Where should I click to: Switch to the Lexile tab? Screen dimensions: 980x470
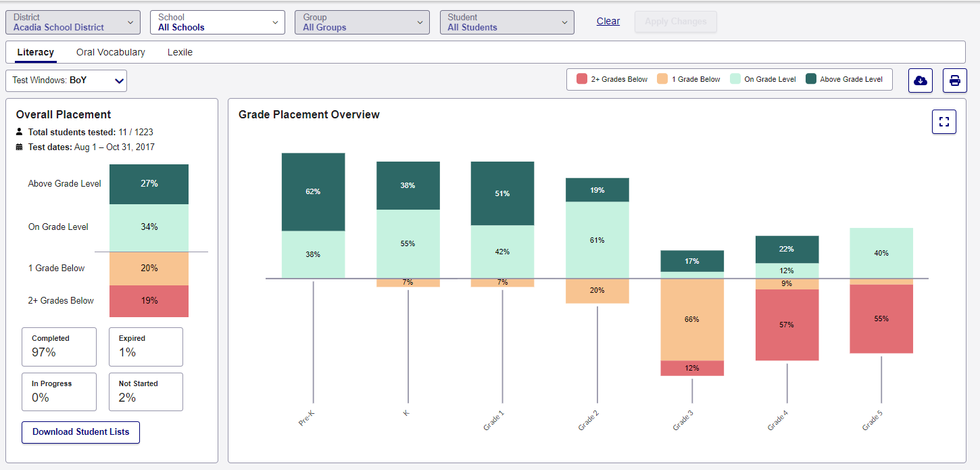[x=179, y=52]
